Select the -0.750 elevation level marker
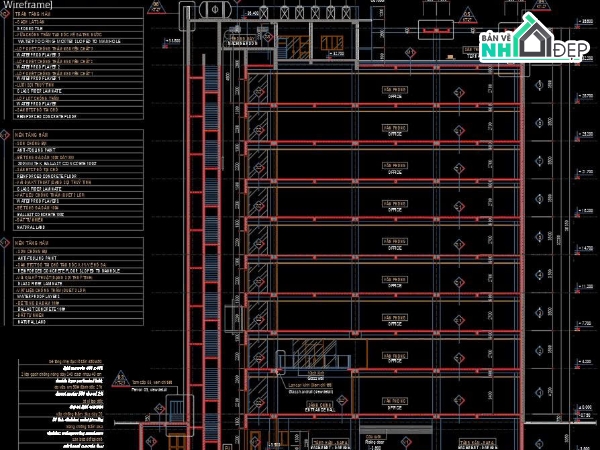This screenshot has width=600, height=450. pos(585,416)
